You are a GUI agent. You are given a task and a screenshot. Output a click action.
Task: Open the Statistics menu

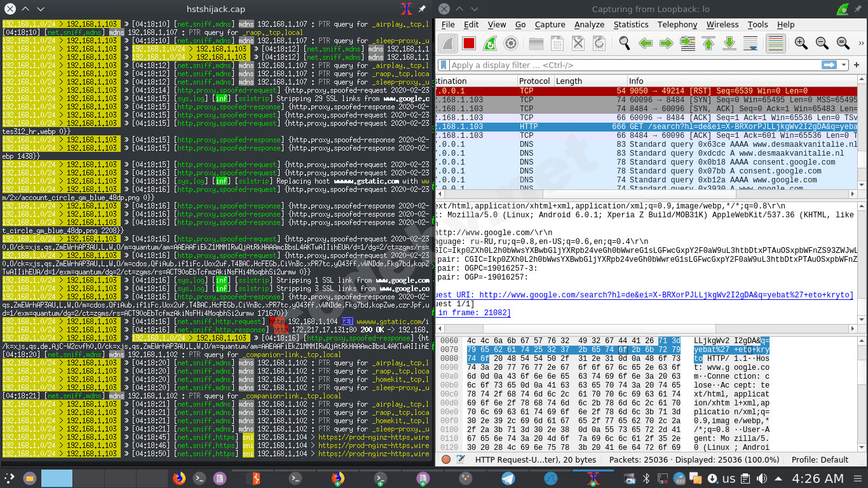click(x=630, y=24)
